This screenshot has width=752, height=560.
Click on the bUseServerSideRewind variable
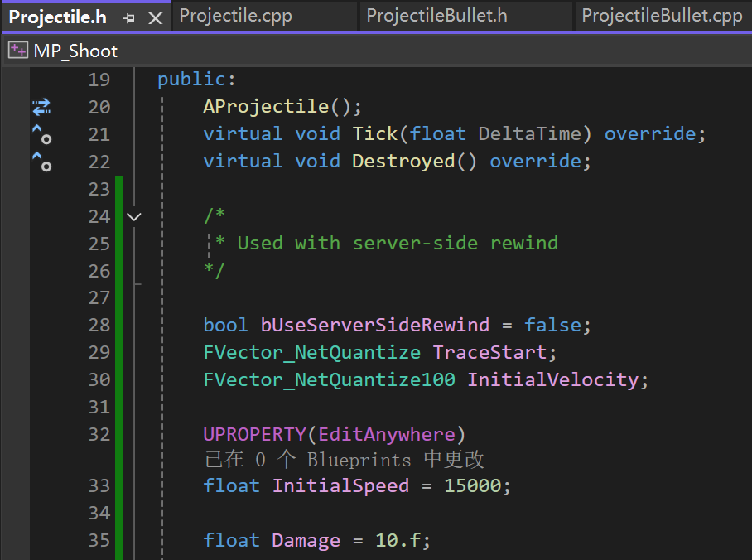tap(375, 325)
